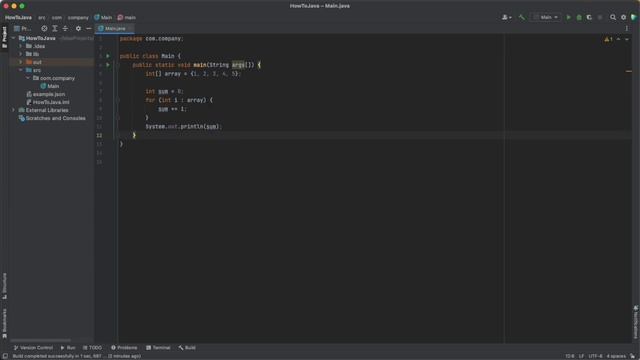Run the Main configuration with the green play button

coord(568,18)
